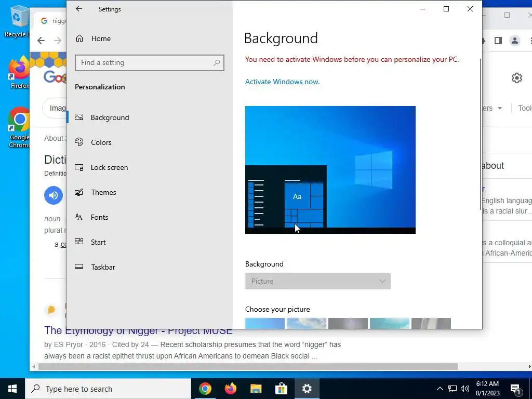Click the Google tab favicon in Chrome
The width and height of the screenshot is (532, 399).
[44, 21]
